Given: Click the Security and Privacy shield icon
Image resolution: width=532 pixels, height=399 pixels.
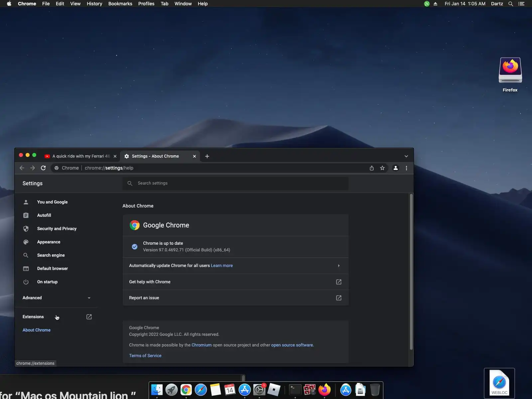Looking at the screenshot, I should (x=26, y=229).
